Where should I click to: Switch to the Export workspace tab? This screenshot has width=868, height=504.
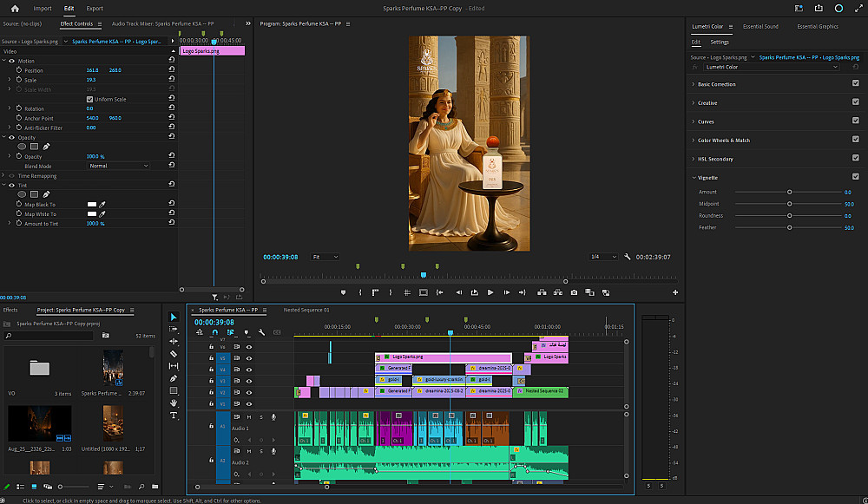pyautogui.click(x=94, y=8)
